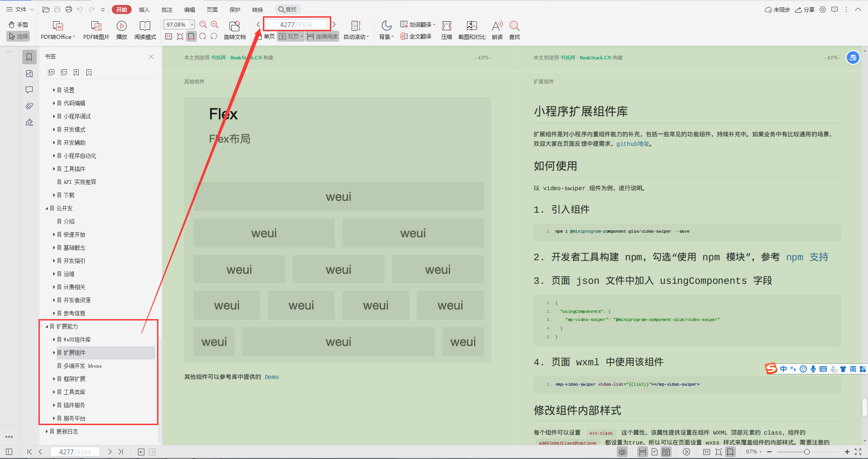868x459 pixels.
Task: Click the 旋转文档 rotate document tool
Action: [235, 30]
